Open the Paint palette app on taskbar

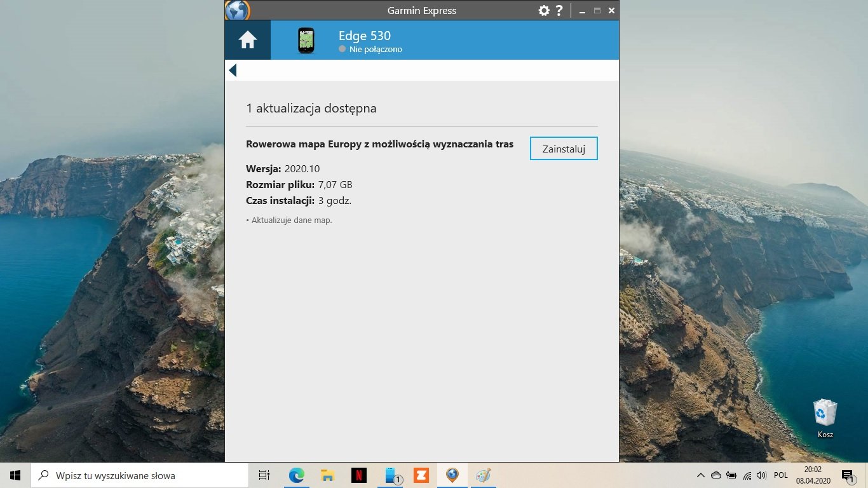click(x=484, y=475)
